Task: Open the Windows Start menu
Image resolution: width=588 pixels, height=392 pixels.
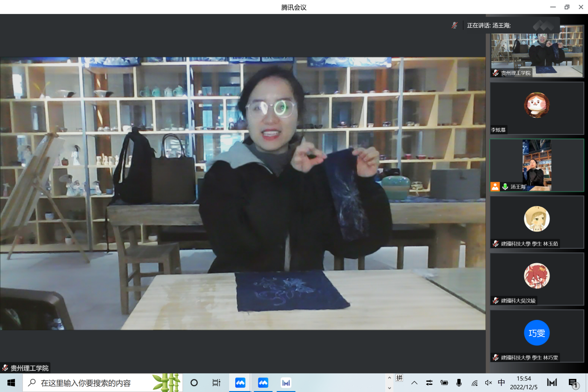Action: click(x=11, y=383)
